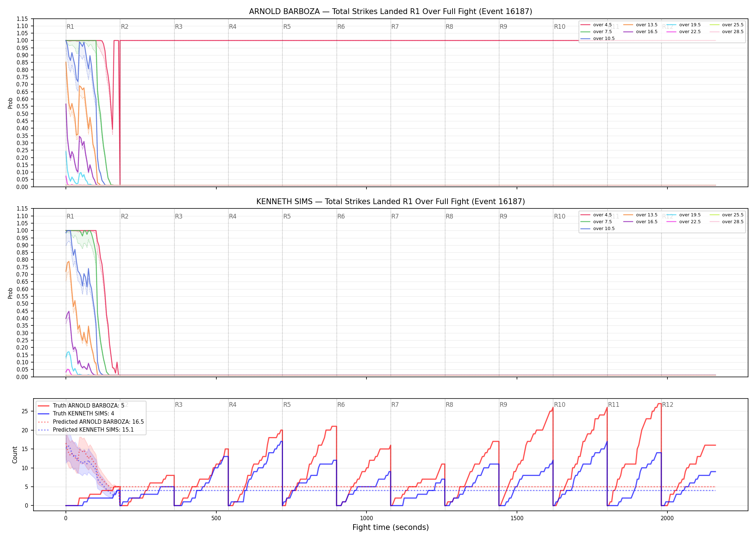
Task: Click the 'Count' y-axis label
Action: tap(15, 455)
